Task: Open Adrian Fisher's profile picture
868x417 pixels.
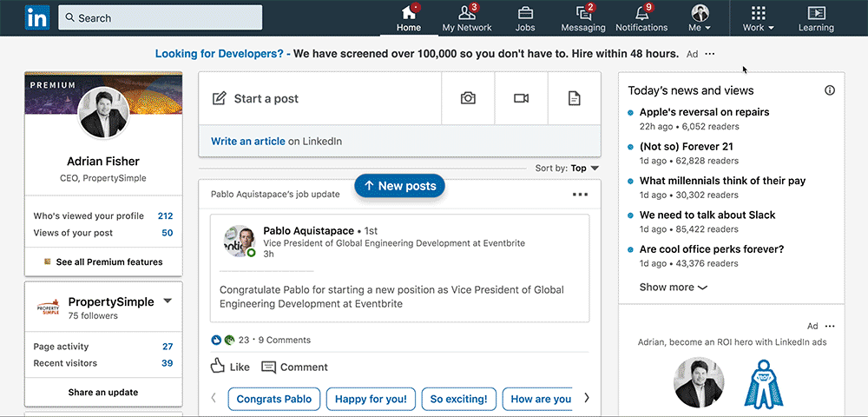Action: coord(103,114)
